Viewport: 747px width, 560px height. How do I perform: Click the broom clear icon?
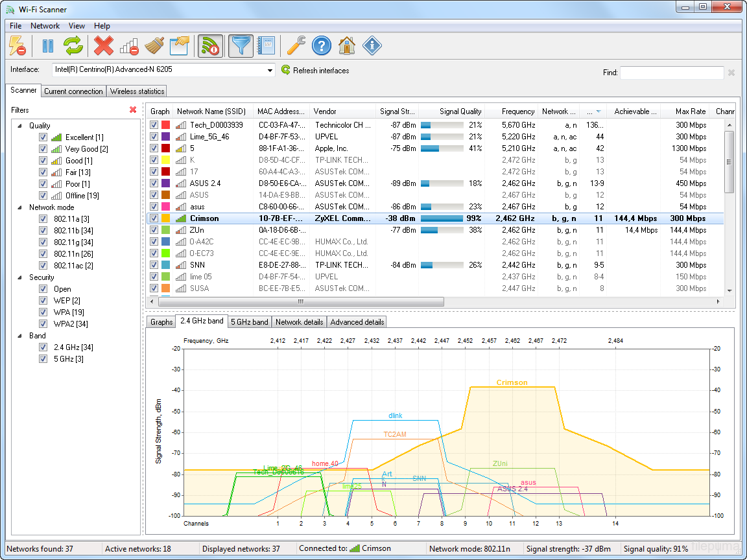[154, 45]
